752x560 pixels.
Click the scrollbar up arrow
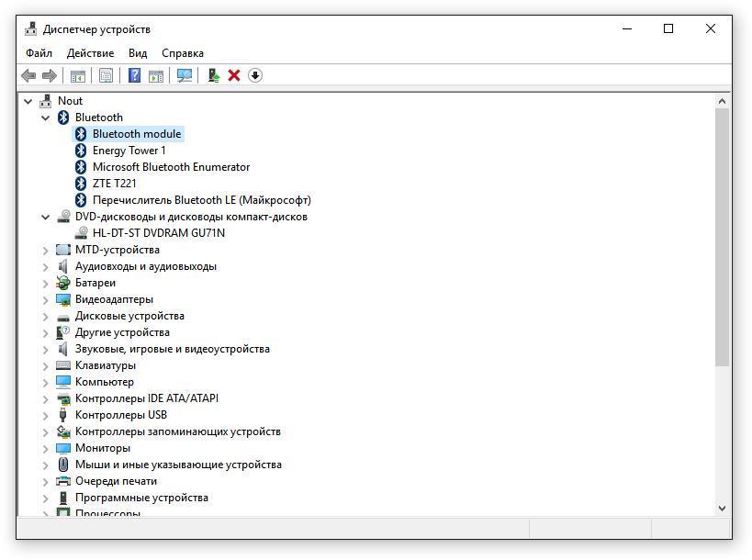(x=723, y=102)
